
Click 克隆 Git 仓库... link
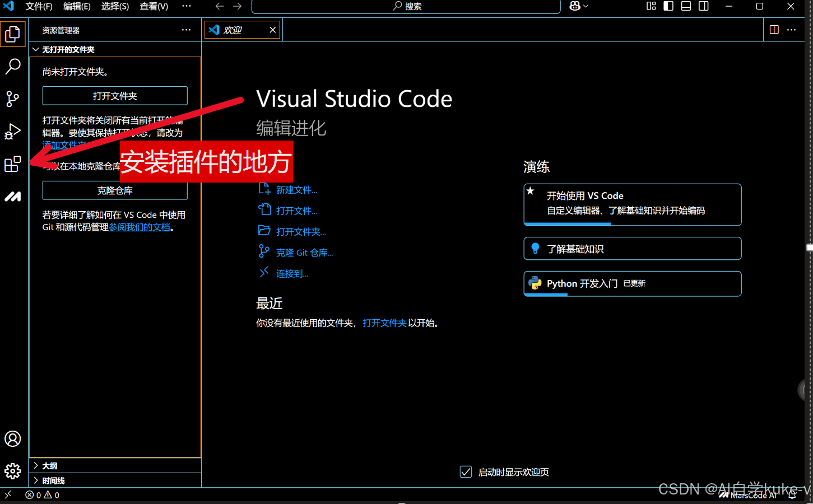(x=304, y=253)
